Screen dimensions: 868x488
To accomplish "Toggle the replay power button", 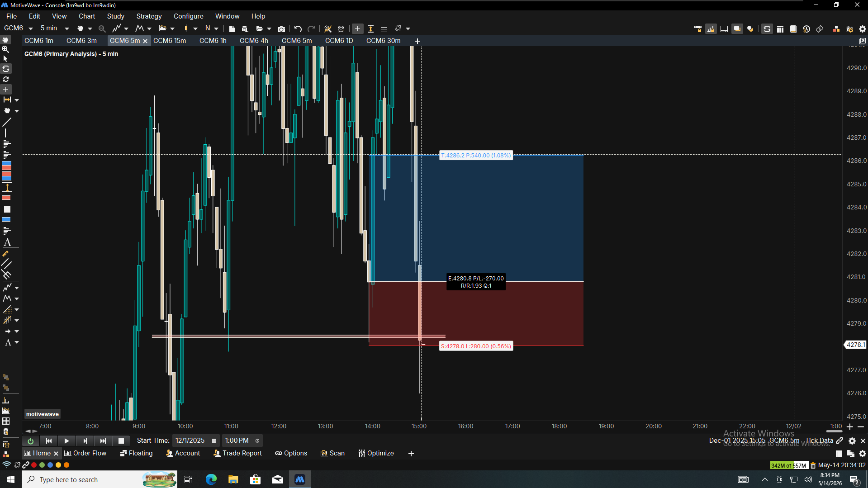I will click(x=31, y=441).
